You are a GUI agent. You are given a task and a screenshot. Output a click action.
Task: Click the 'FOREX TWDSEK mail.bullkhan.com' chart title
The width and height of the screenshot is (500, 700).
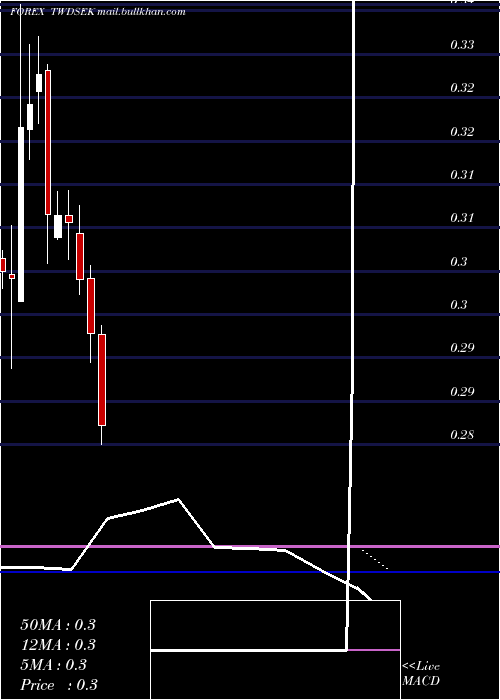[98, 12]
